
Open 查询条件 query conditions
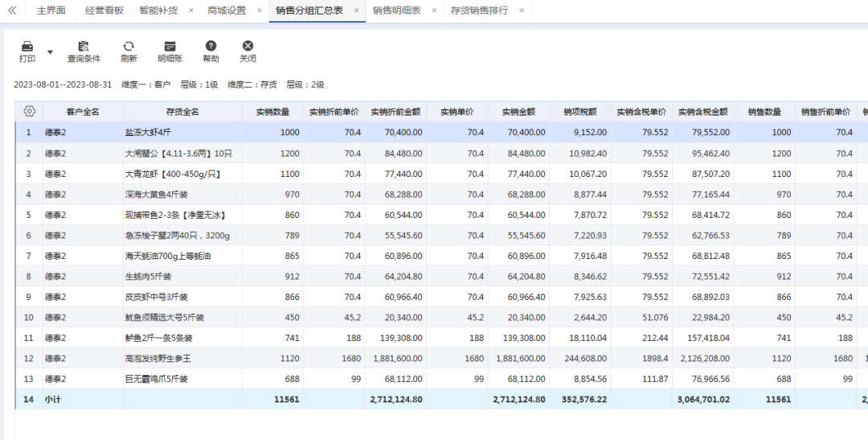pyautogui.click(x=84, y=52)
